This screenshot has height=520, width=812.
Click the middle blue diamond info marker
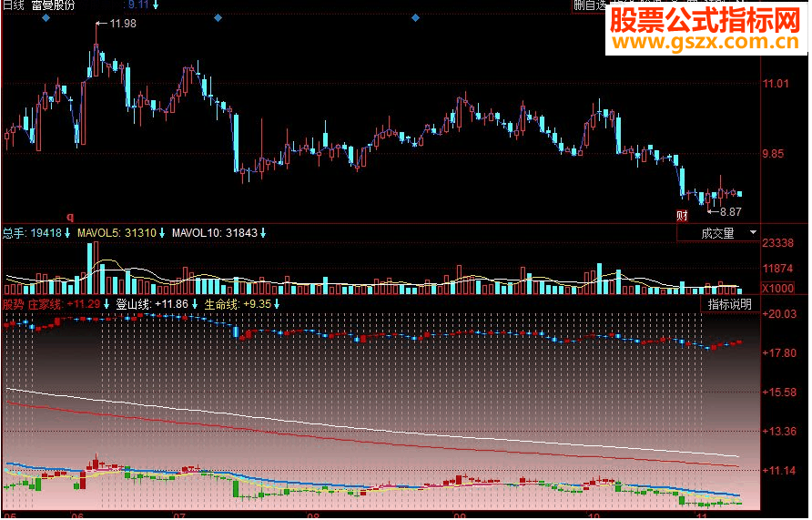pos(218,18)
